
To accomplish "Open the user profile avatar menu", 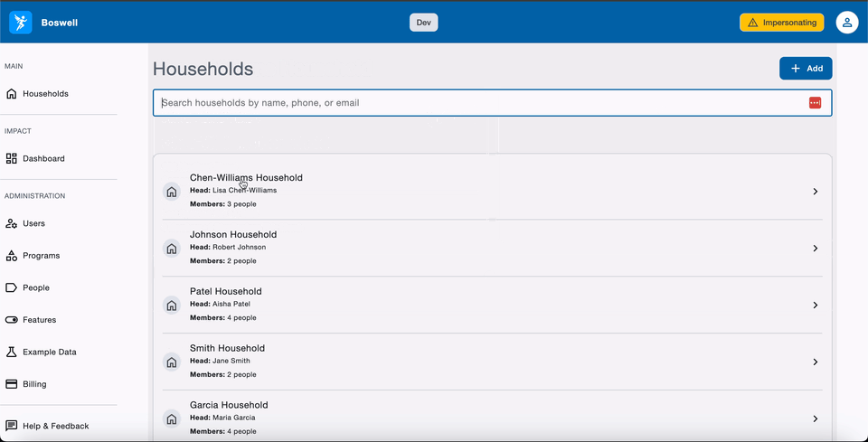I will [x=846, y=23].
